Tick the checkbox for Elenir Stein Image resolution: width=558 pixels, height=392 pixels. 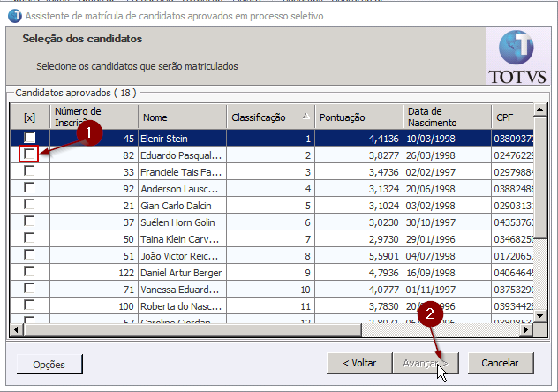click(29, 138)
